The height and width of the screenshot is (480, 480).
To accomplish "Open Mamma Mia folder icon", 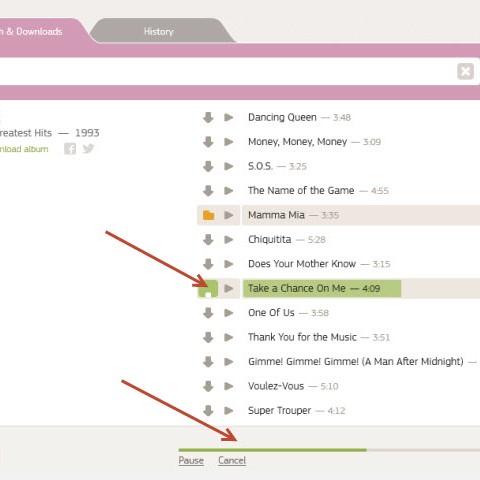I will 208,215.
